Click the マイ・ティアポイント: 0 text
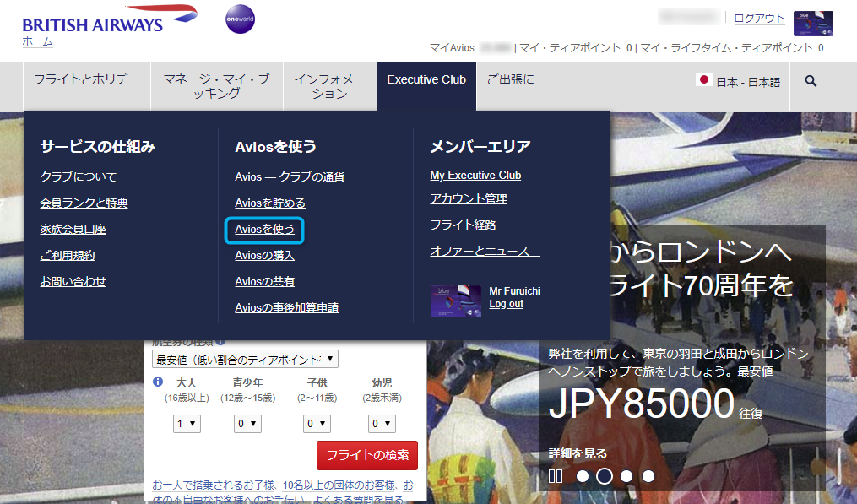857x504 pixels. [576, 48]
